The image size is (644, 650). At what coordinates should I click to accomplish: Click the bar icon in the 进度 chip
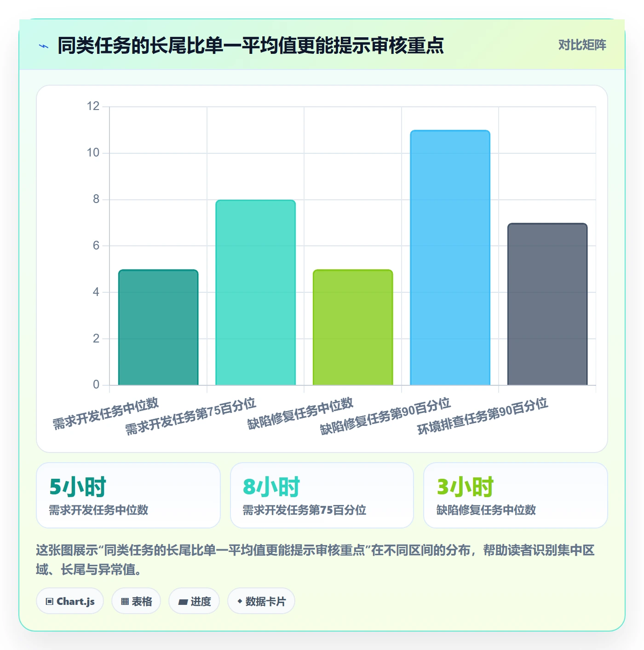coord(183,602)
